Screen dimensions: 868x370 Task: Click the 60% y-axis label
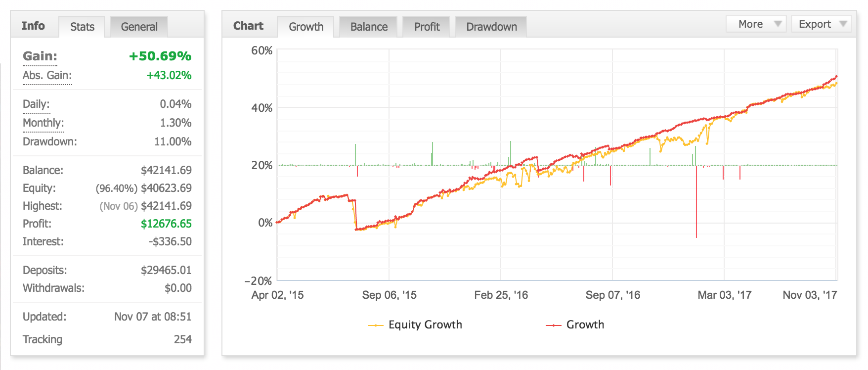261,51
